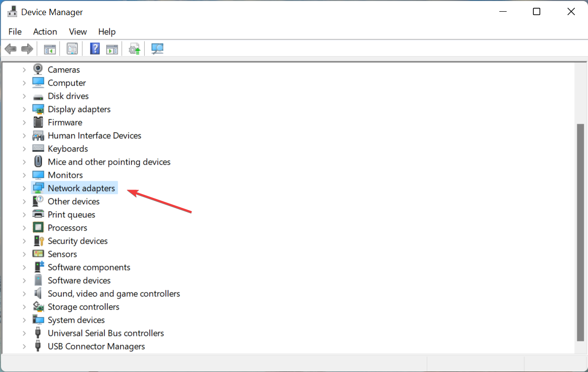Image resolution: width=588 pixels, height=372 pixels.
Task: Click the Update device driver toolbar icon
Action: coord(134,49)
